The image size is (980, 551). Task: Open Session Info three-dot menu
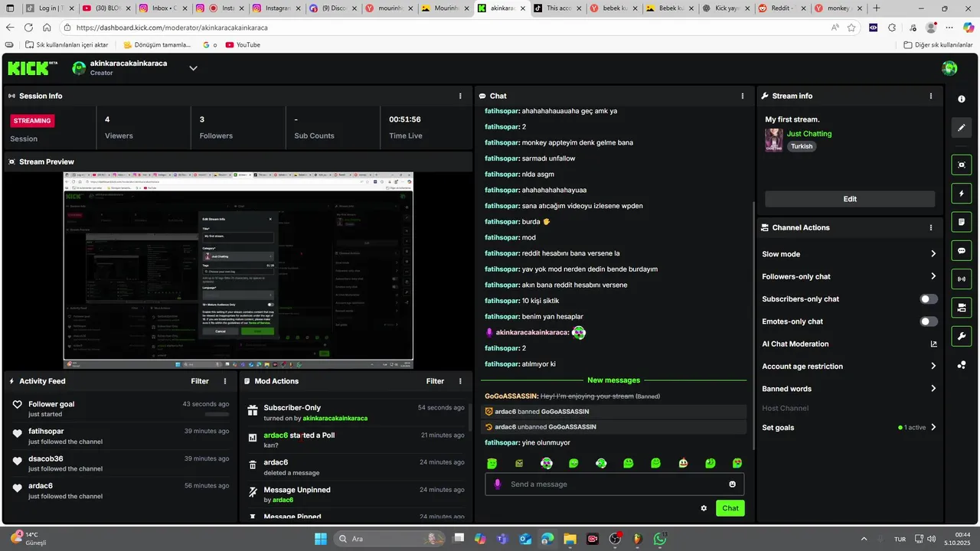tap(460, 96)
